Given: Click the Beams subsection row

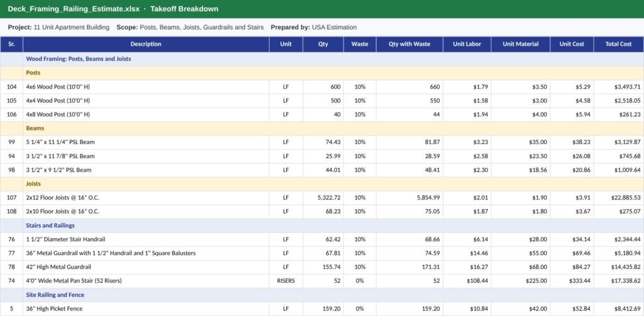Looking at the screenshot, I should click(322, 128).
